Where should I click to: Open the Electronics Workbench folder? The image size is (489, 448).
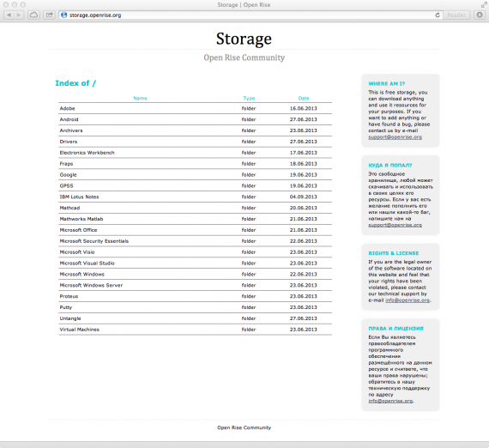point(87,153)
